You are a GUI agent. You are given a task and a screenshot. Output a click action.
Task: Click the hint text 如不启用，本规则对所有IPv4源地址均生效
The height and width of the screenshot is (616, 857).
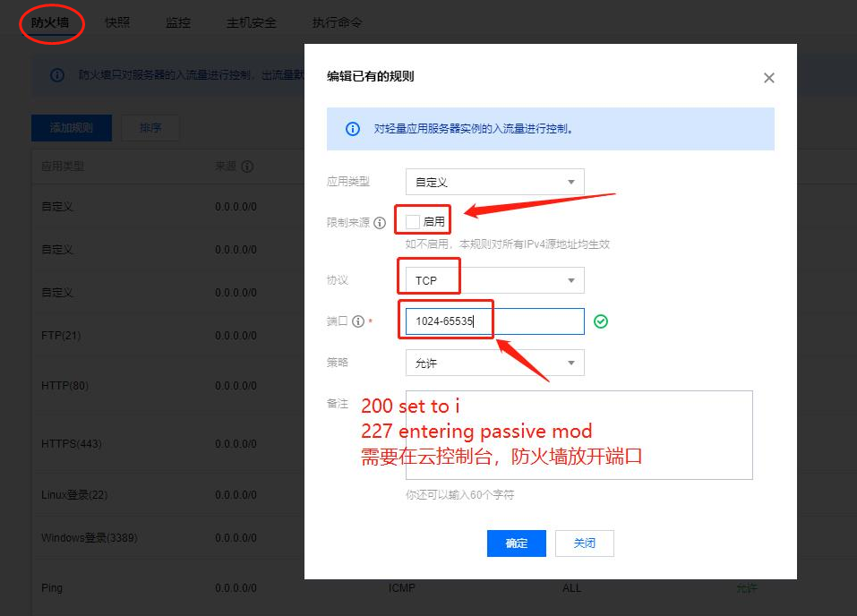pyautogui.click(x=508, y=244)
